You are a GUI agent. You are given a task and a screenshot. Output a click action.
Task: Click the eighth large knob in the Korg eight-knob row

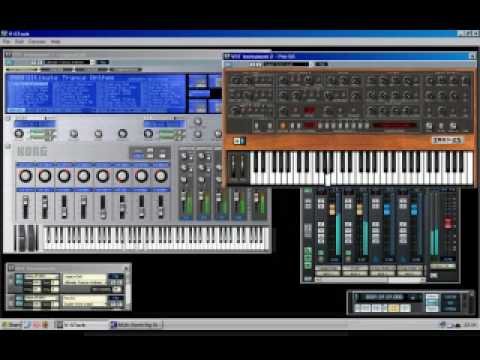(161, 176)
